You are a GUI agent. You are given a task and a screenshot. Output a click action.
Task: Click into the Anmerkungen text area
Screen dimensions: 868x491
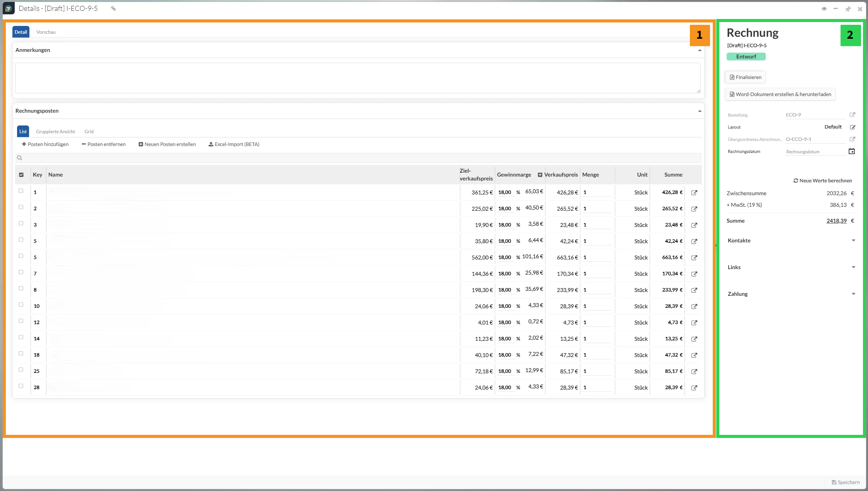click(x=357, y=78)
